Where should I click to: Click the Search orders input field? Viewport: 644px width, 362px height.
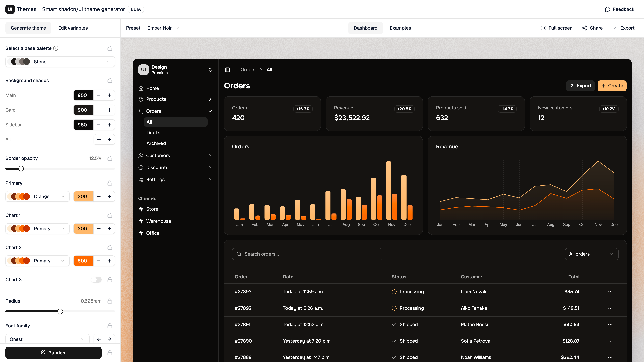307,254
